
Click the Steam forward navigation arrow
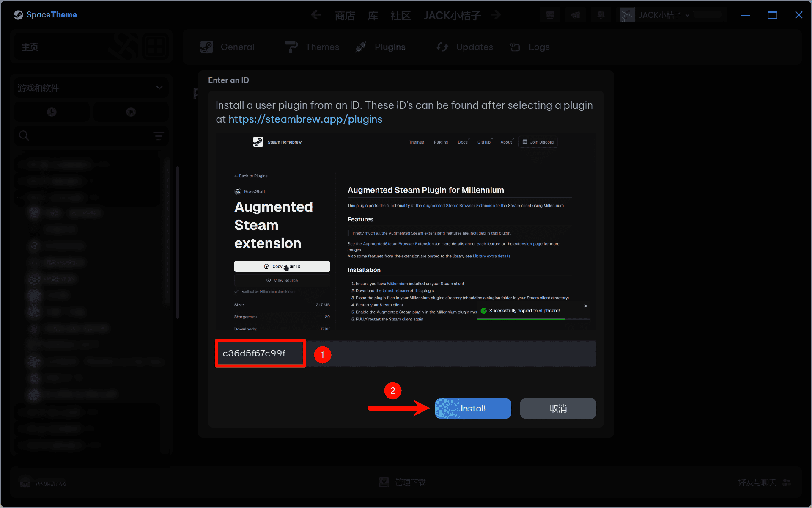(x=496, y=15)
